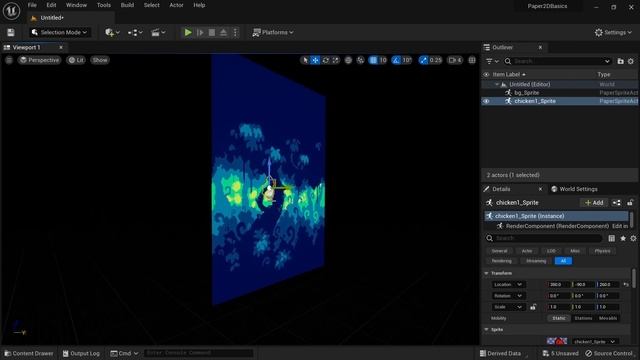
Task: Open the Blueprints toolbar icon menu
Action: click(135, 32)
